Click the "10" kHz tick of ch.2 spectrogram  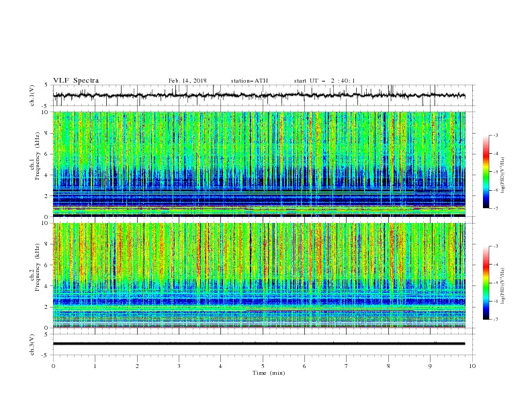click(x=45, y=223)
